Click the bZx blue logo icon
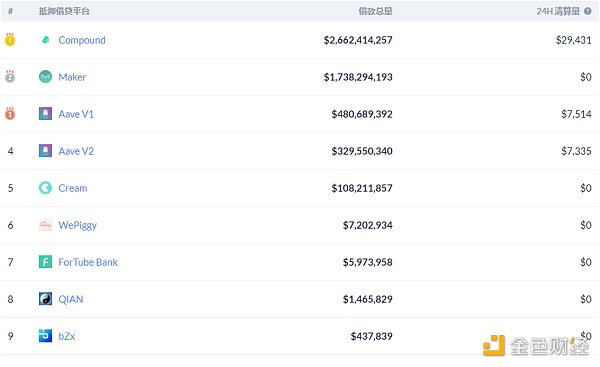600x367 pixels. click(46, 336)
